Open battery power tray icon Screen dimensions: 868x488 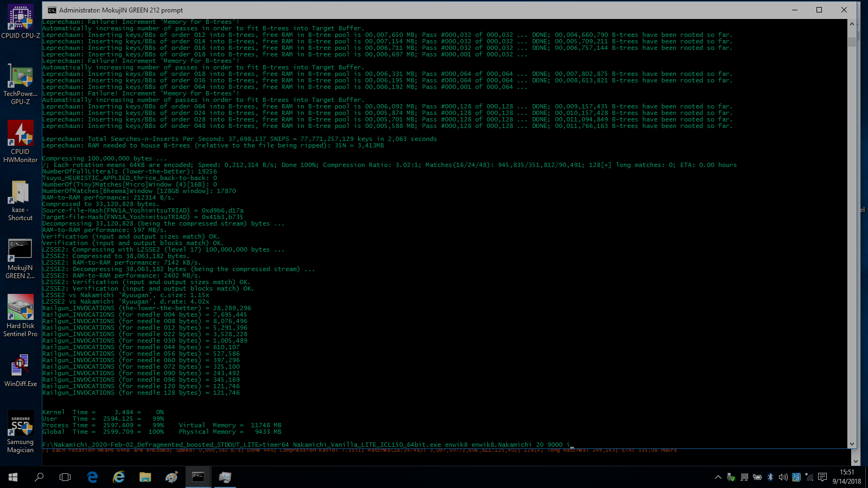(757, 477)
